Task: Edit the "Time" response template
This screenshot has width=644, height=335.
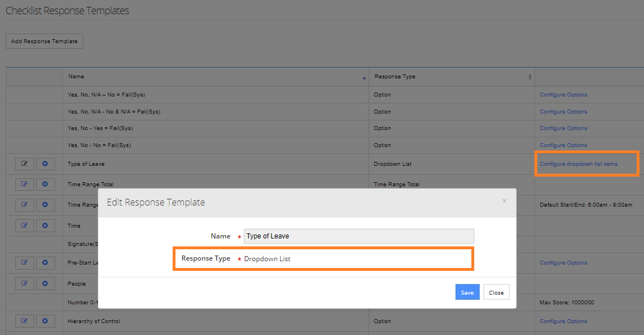Action: click(x=24, y=225)
